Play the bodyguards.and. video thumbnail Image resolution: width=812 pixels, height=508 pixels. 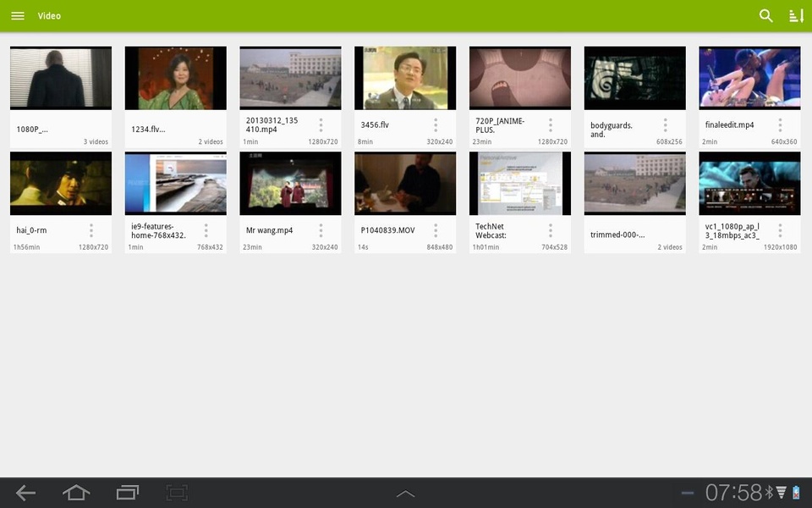tap(635, 78)
